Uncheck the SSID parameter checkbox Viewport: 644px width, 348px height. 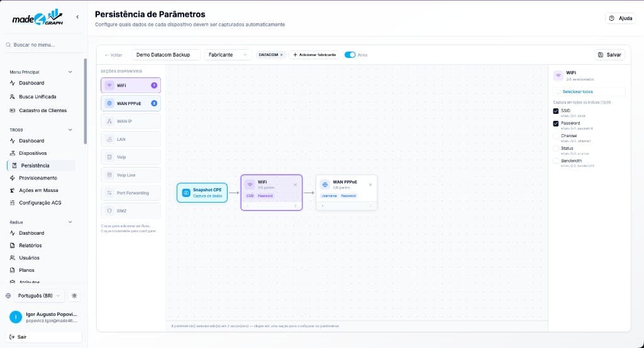556,111
